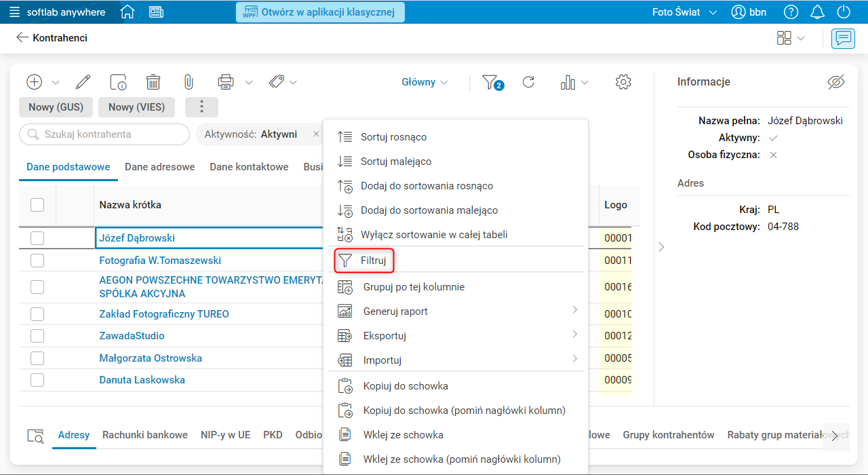Click the printer icon

(x=225, y=82)
